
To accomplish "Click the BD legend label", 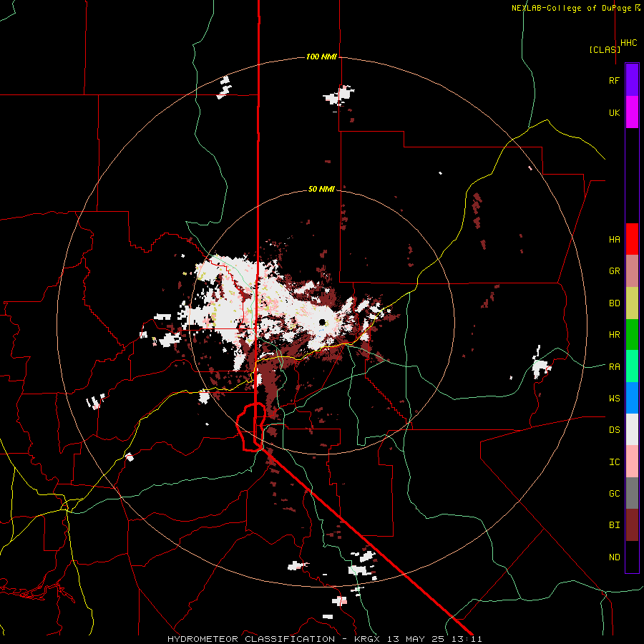I will coord(614,303).
